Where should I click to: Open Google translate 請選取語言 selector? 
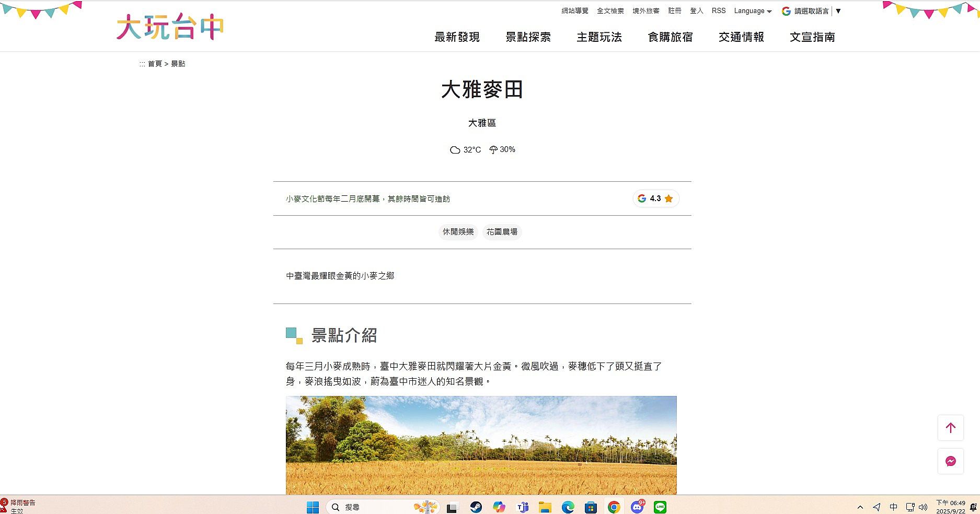[x=811, y=11]
